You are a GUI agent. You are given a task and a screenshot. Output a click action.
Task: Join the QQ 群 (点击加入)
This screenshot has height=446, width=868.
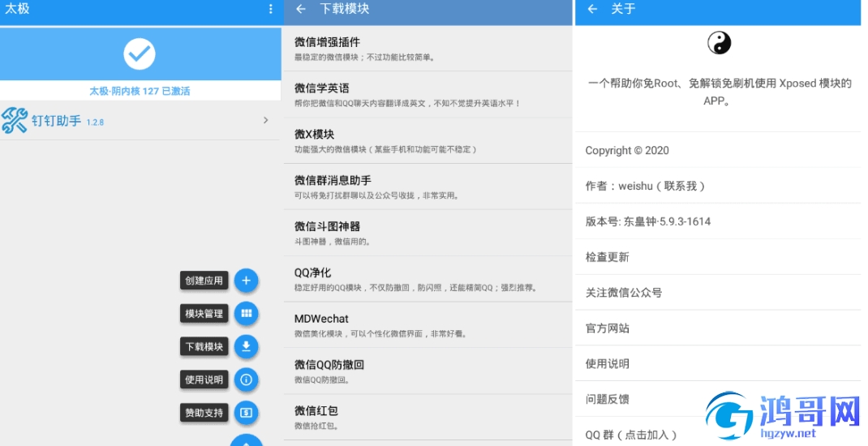[718, 433]
